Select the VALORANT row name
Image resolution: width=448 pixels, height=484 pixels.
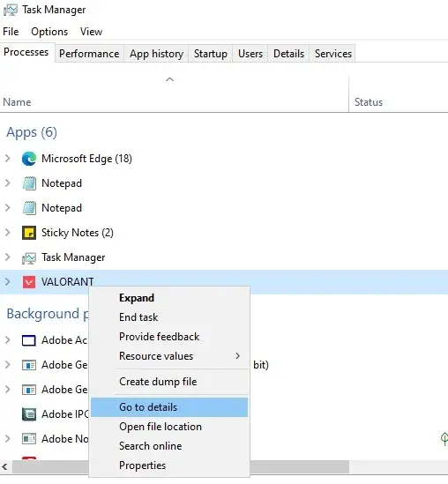click(x=67, y=282)
